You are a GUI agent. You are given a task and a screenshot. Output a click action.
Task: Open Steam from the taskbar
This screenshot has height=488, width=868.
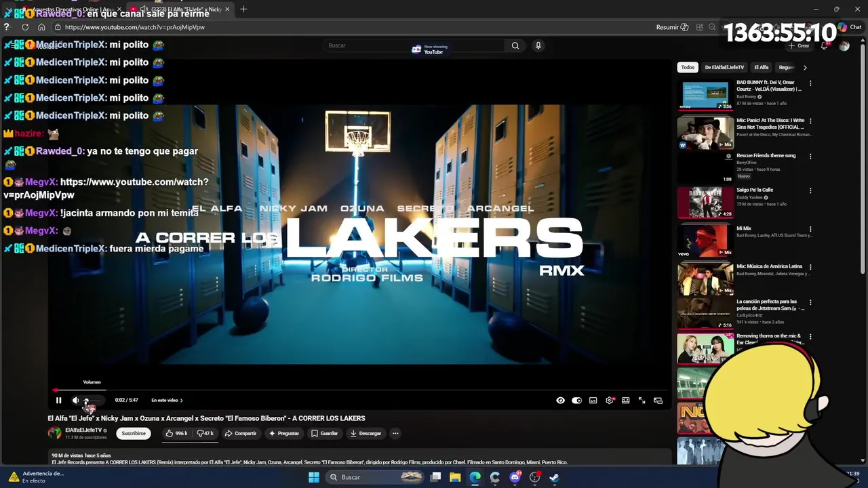tap(554, 477)
